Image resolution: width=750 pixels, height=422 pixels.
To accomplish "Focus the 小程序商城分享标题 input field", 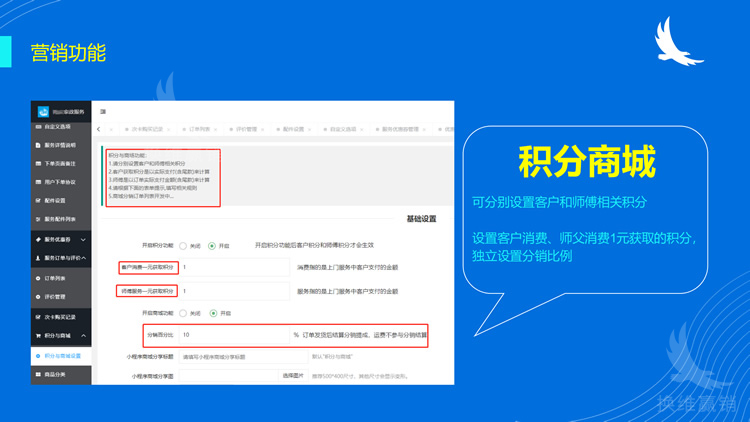I will point(243,357).
